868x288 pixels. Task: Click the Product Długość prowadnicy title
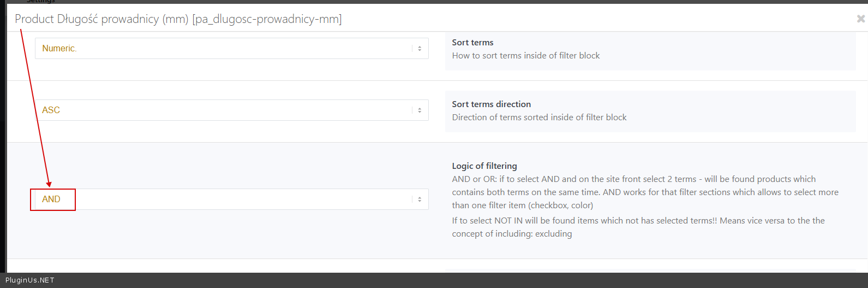[x=101, y=19]
